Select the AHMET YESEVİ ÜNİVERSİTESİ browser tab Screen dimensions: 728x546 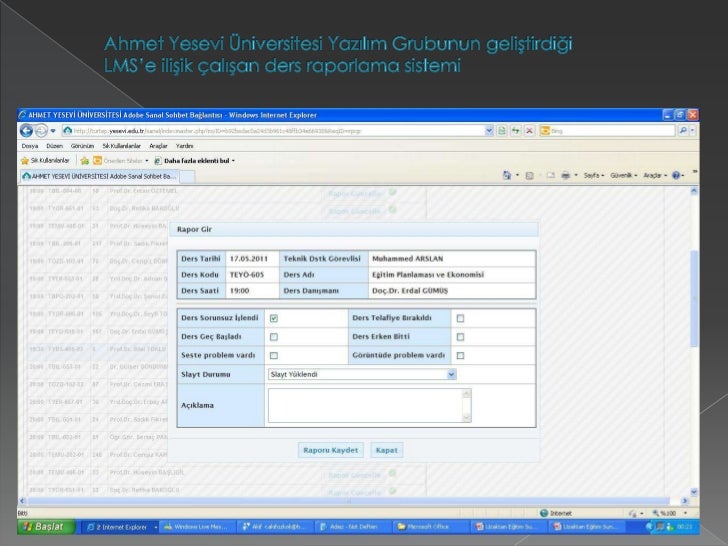point(99,176)
